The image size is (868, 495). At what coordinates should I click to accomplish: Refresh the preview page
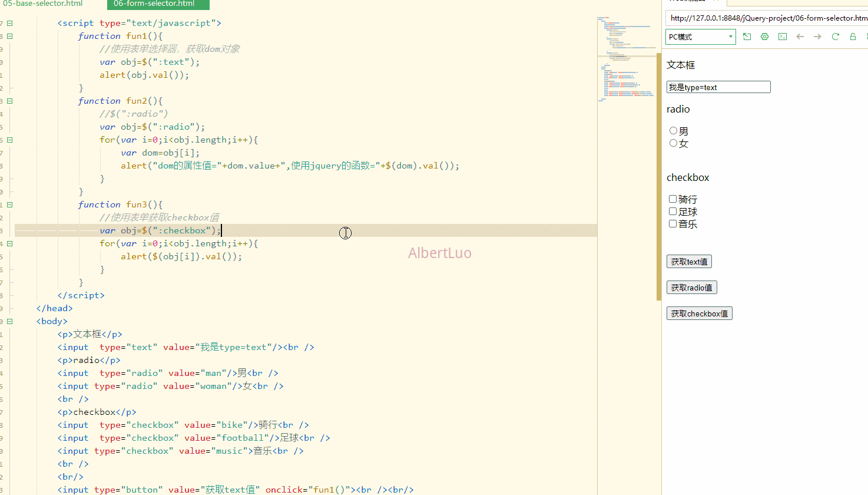tap(835, 37)
